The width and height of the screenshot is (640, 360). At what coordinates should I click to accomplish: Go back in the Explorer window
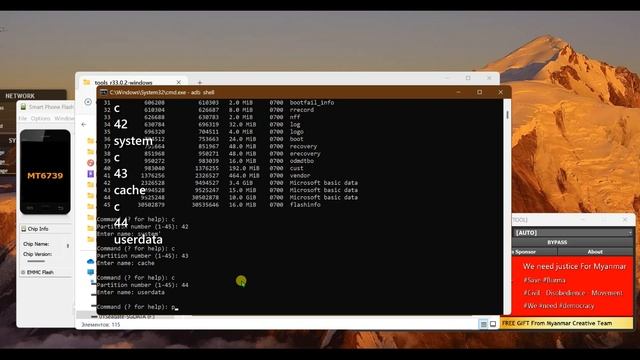(84, 124)
